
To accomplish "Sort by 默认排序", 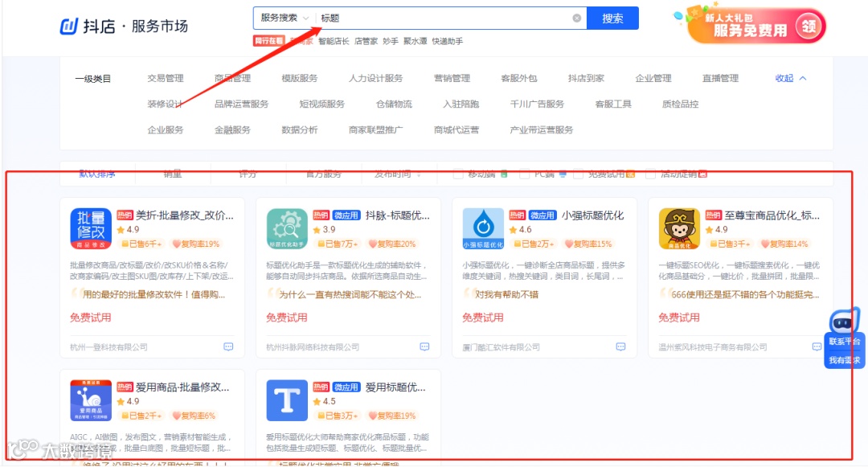I will pyautogui.click(x=97, y=174).
